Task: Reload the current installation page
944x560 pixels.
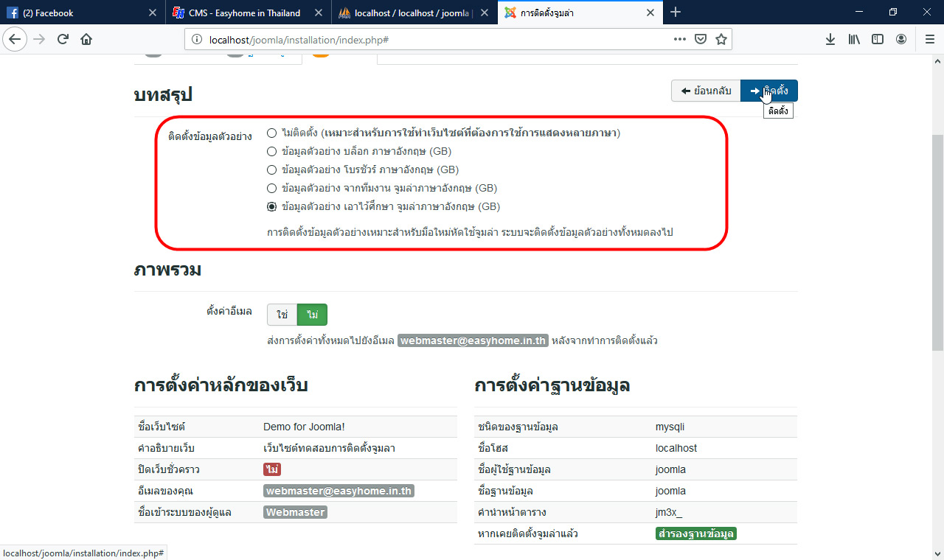Action: pos(62,38)
